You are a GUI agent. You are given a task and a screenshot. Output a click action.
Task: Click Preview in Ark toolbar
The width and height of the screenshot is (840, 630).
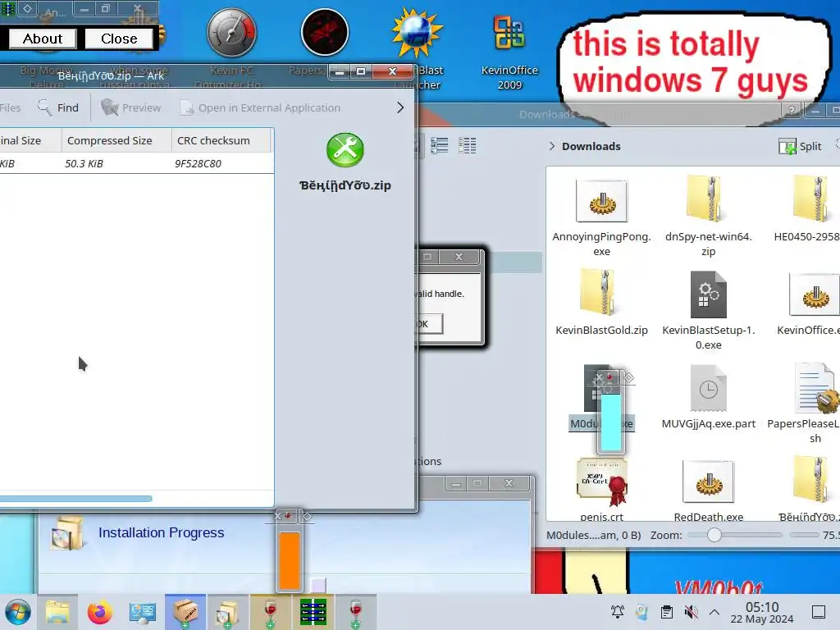pyautogui.click(x=130, y=107)
